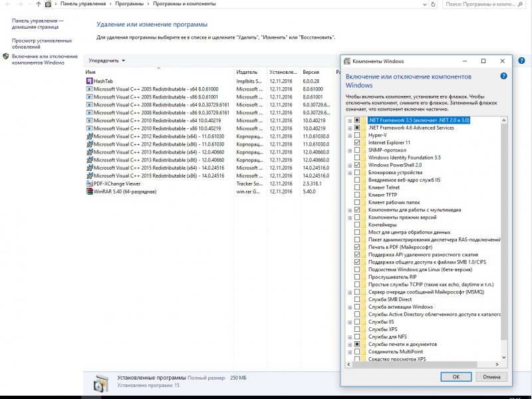The image size is (532, 399).
Task: Click the vertical scrollbar in components list
Action: pyautogui.click(x=504, y=231)
